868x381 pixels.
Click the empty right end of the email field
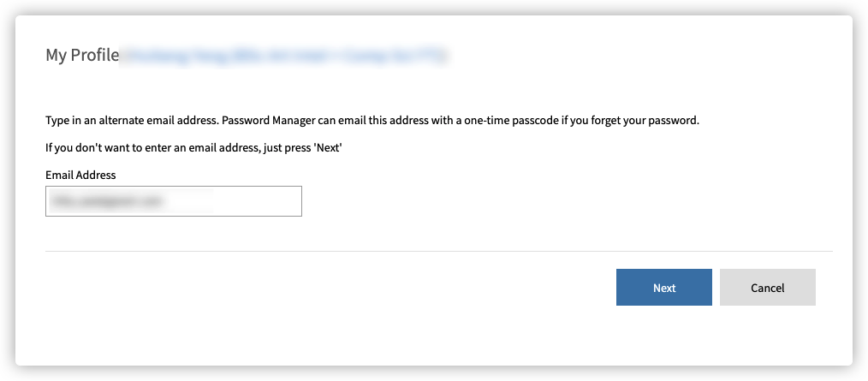point(265,201)
